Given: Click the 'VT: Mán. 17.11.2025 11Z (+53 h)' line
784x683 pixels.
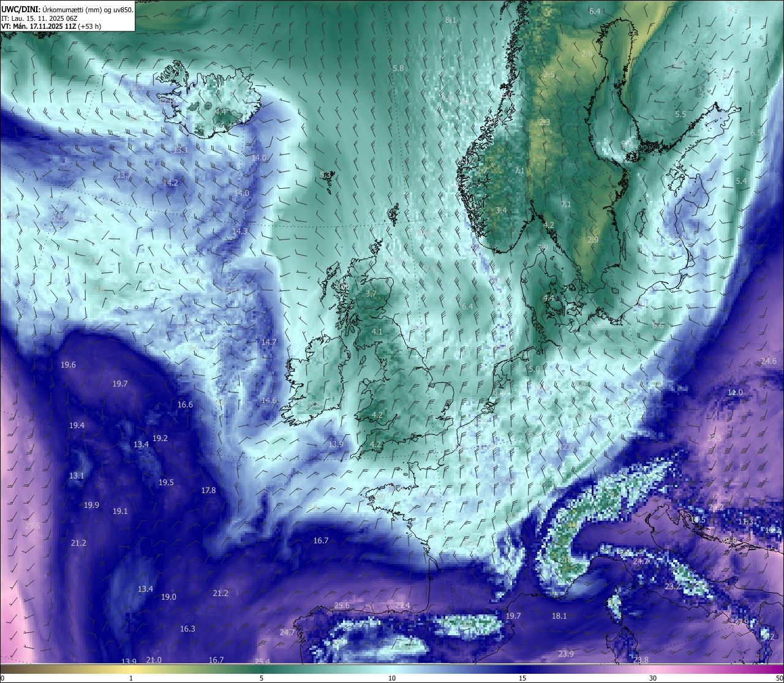Looking at the screenshot, I should pos(51,26).
